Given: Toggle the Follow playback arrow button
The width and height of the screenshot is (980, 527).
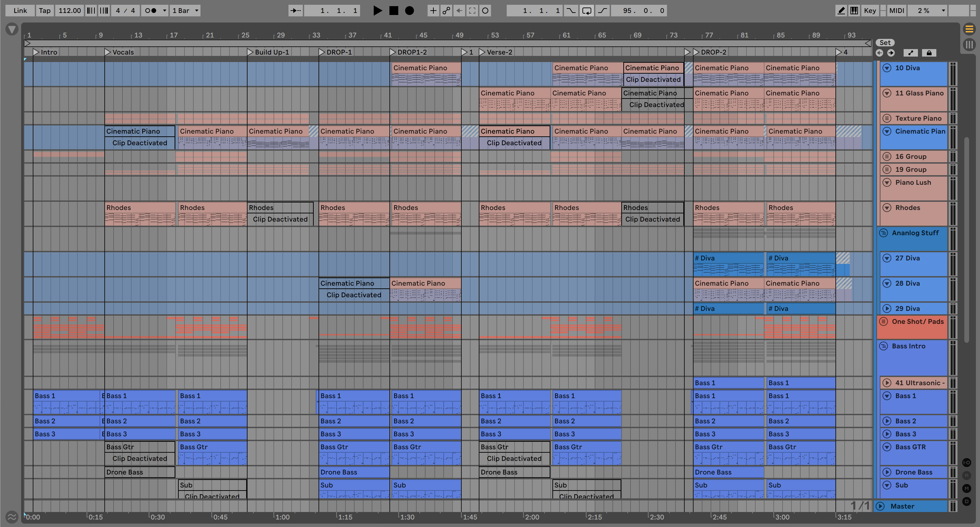Looking at the screenshot, I should tap(295, 11).
